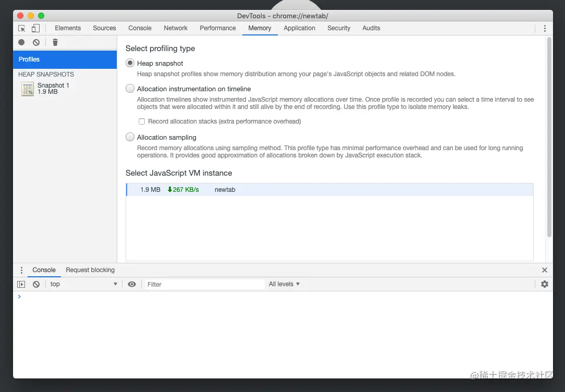Select the Memory tab
Image resolution: width=565 pixels, height=392 pixels.
click(260, 28)
